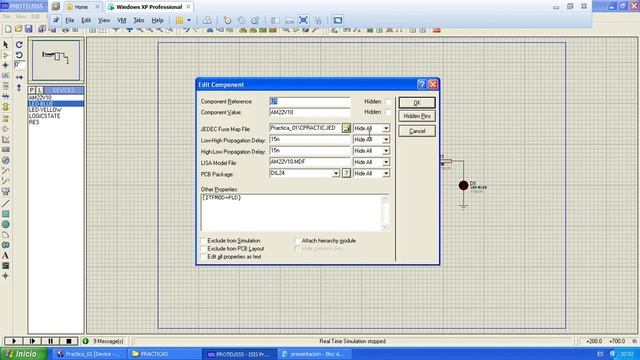This screenshot has height=360, width=640.
Task: Toggle Hidden checkbox for Component Reference
Action: pyautogui.click(x=388, y=102)
